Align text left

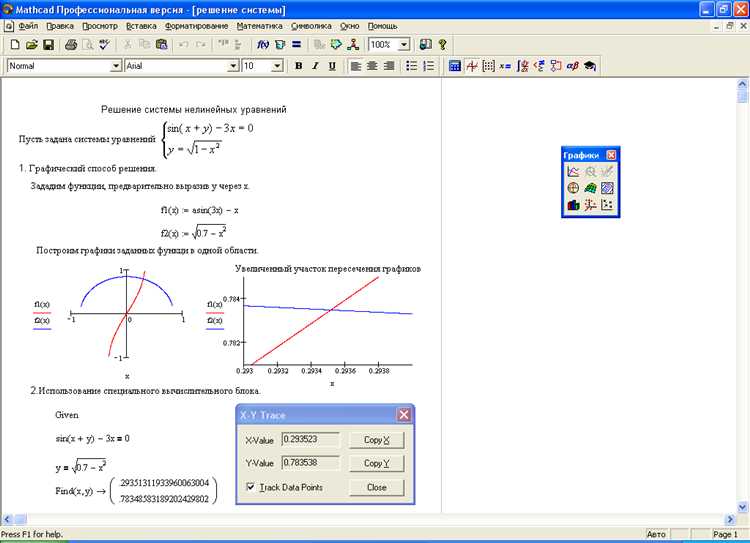pyautogui.click(x=355, y=66)
